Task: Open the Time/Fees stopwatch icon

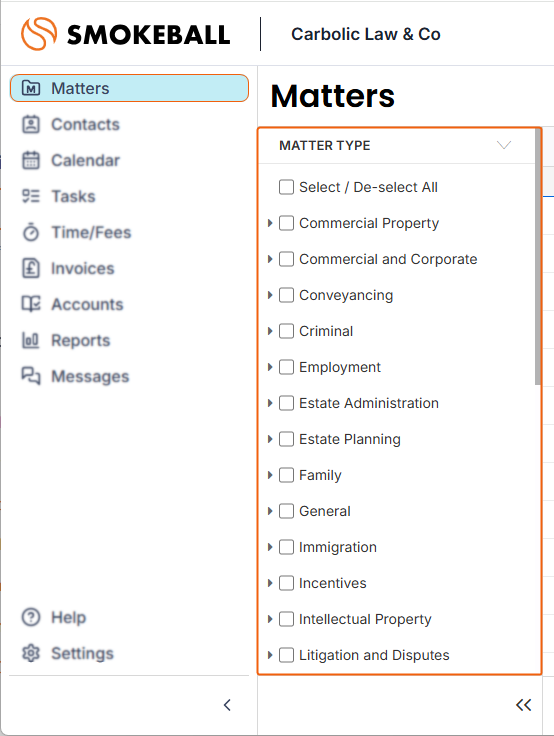Action: [x=31, y=232]
